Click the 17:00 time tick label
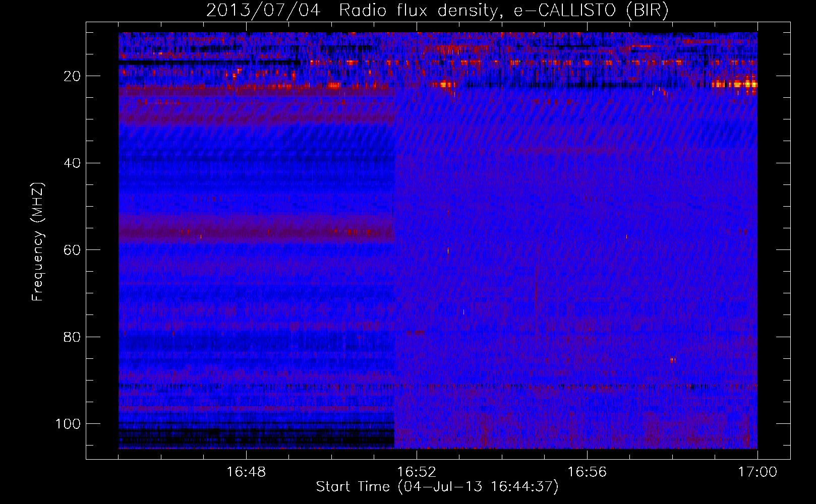Image resolution: width=816 pixels, height=504 pixels. (x=757, y=472)
